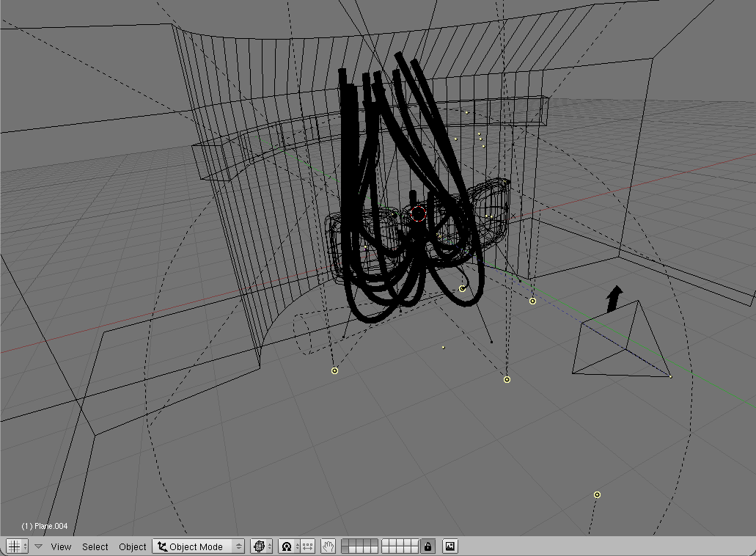
Task: Enable the first layer in the left layer block
Action: click(x=345, y=543)
